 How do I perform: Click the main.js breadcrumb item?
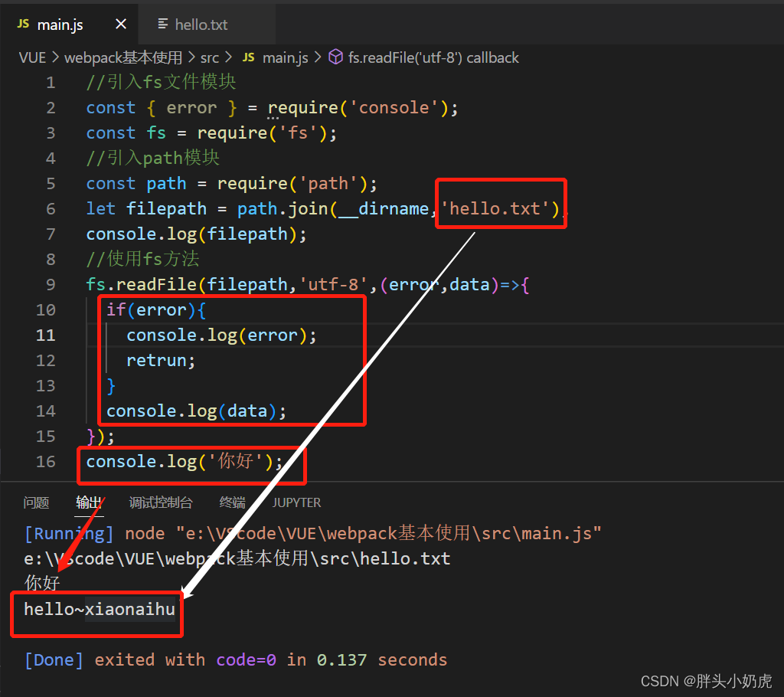(285, 57)
